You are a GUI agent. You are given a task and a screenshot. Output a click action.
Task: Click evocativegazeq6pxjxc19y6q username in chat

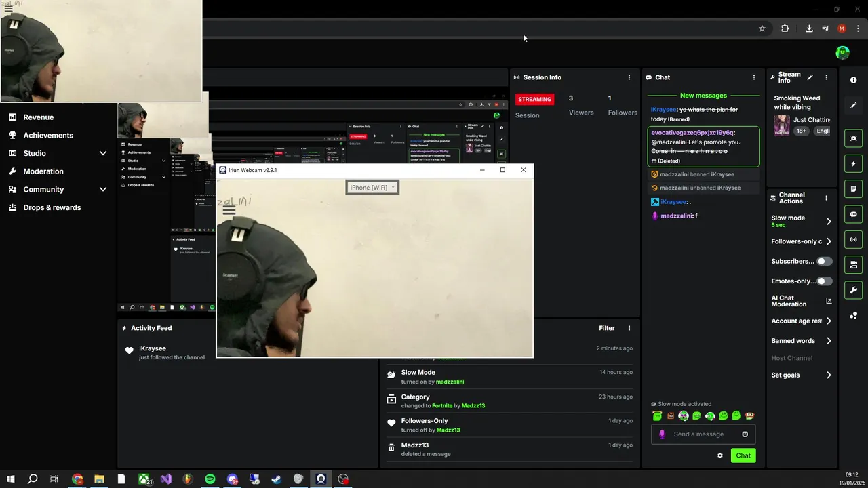point(692,133)
